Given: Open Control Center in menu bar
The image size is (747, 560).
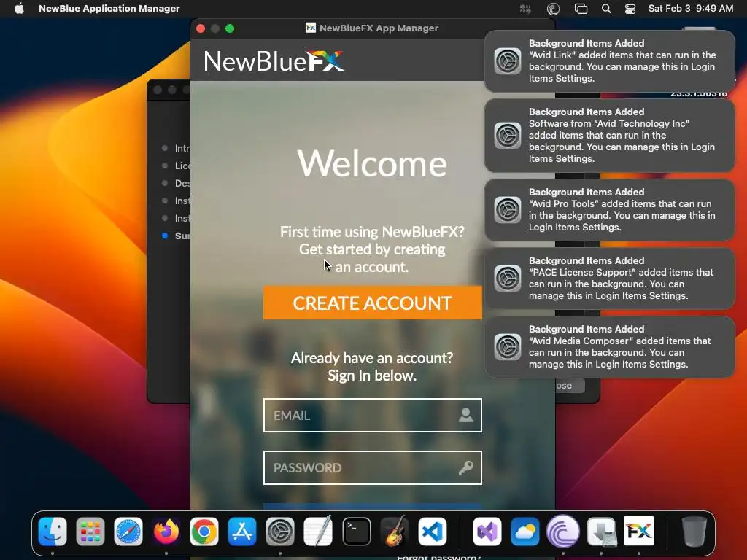Looking at the screenshot, I should (630, 9).
